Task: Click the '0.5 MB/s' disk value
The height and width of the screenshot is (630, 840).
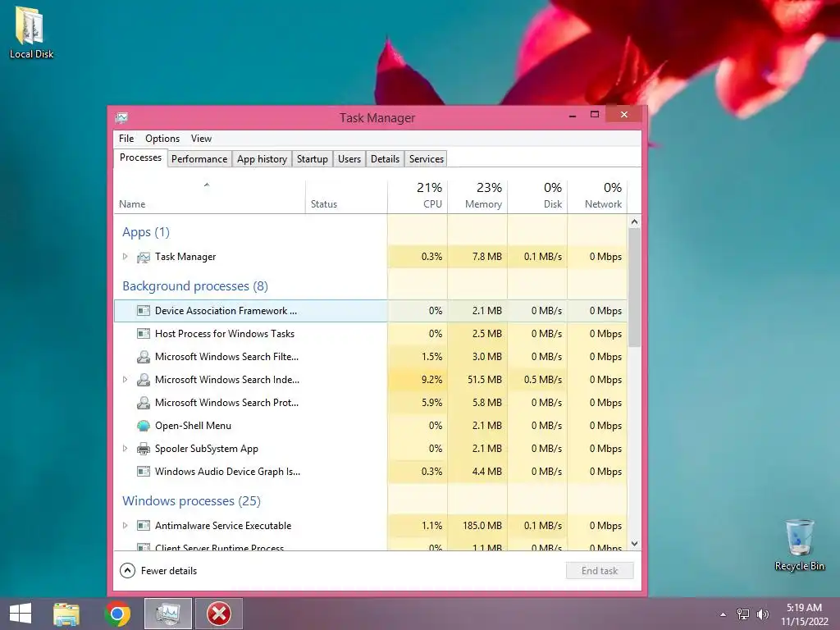Action: click(543, 380)
